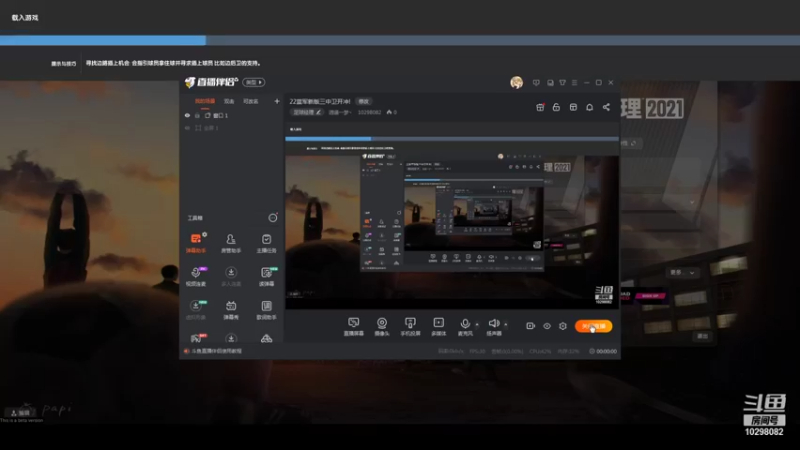The width and height of the screenshot is (800, 450).
Task: Add the 摄像头 camera source
Action: pos(382,327)
